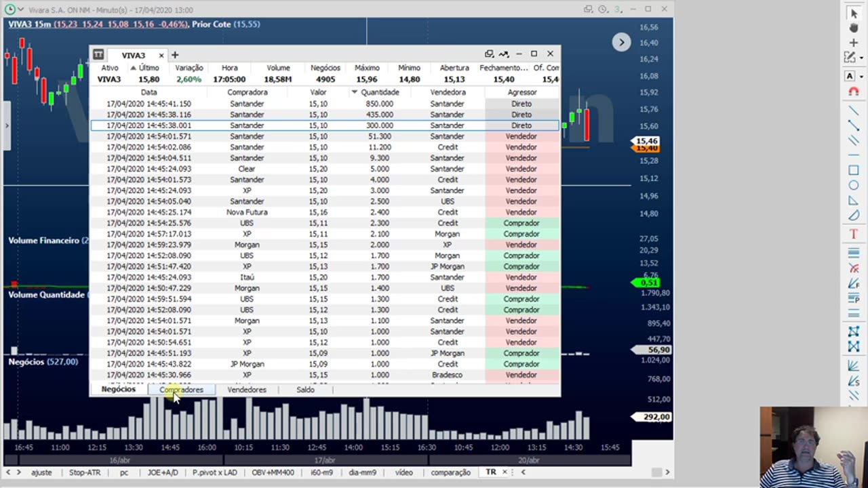Image resolution: width=868 pixels, height=488 pixels.
Task: Select the half-circle arc tool
Action: tap(854, 216)
